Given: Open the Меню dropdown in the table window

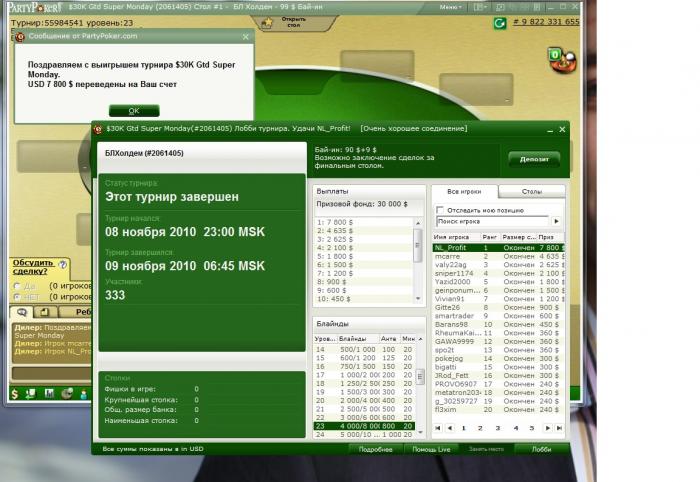Looking at the screenshot, I should (450, 7).
